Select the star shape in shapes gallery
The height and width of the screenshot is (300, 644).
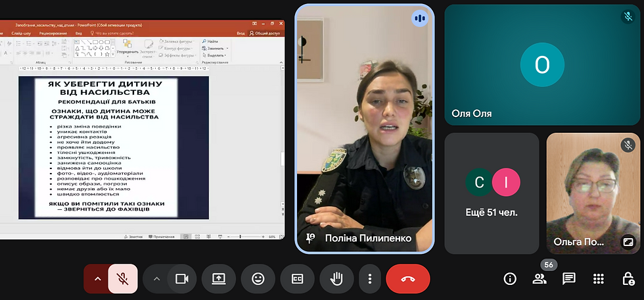tap(107, 54)
